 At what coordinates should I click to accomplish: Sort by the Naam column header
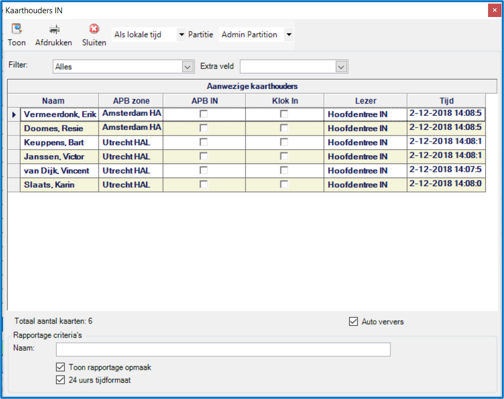53,101
